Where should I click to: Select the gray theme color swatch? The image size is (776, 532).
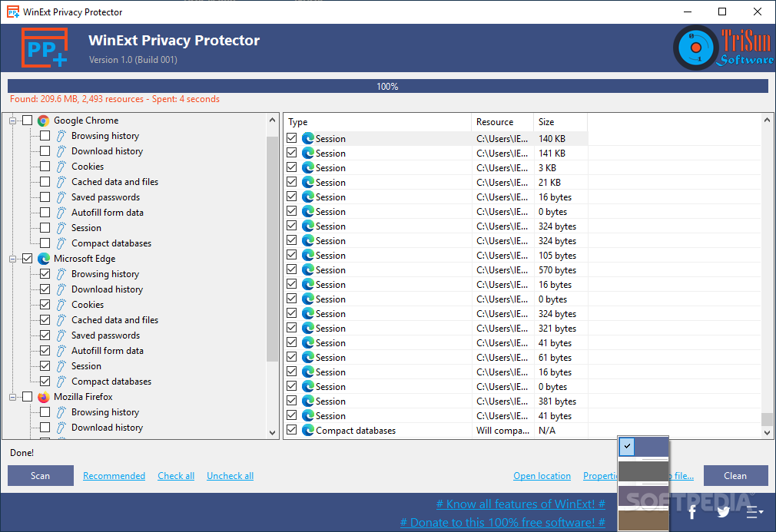coord(643,471)
